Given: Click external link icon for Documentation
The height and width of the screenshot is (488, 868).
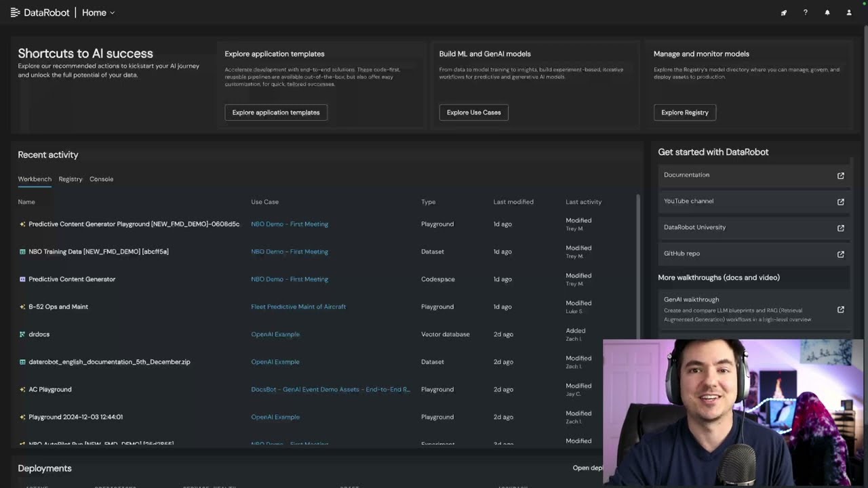Looking at the screenshot, I should tap(841, 176).
